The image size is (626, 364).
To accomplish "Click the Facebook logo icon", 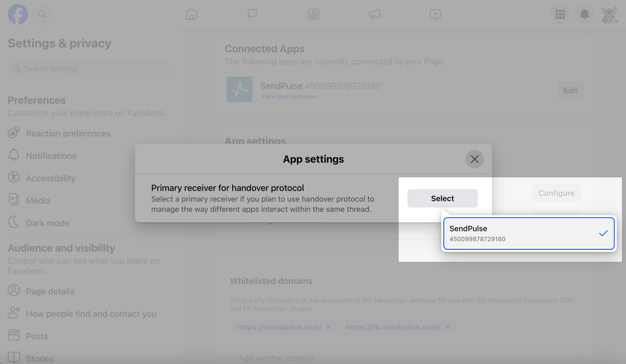I will point(18,15).
